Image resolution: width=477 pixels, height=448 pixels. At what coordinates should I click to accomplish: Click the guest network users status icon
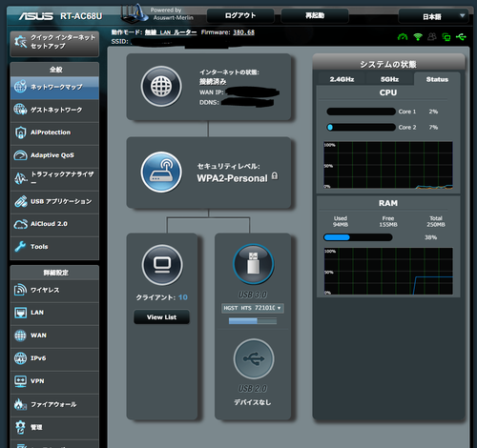[432, 37]
